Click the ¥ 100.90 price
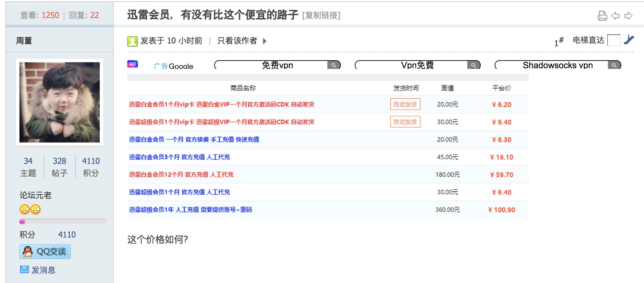The width and height of the screenshot is (644, 283). click(x=502, y=210)
